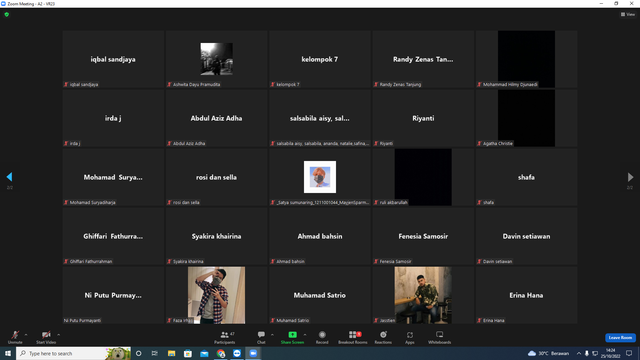Open Mail app from taskbar

click(x=204, y=353)
